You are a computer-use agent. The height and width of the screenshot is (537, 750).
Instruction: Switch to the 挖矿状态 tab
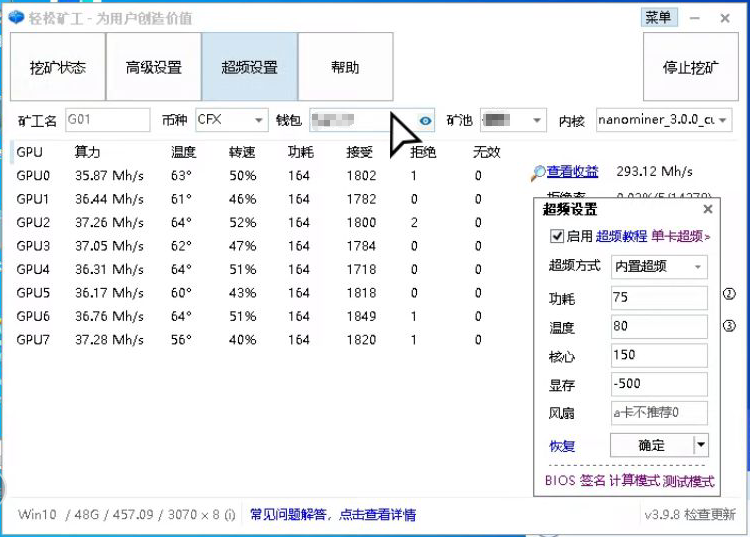(57, 68)
